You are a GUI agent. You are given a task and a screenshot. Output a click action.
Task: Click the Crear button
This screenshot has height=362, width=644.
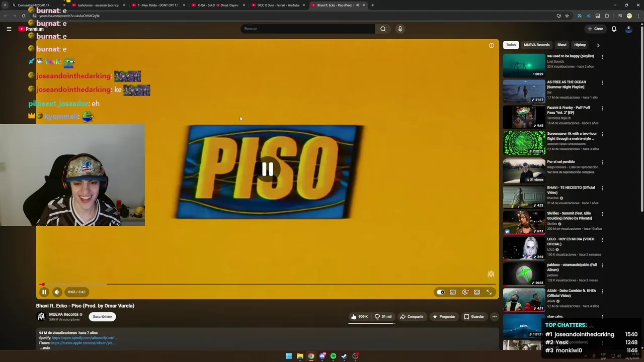(595, 29)
